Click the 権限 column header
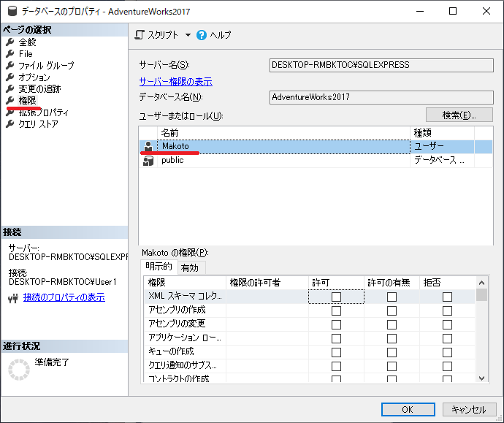This screenshot has height=423, width=504. coord(185,283)
